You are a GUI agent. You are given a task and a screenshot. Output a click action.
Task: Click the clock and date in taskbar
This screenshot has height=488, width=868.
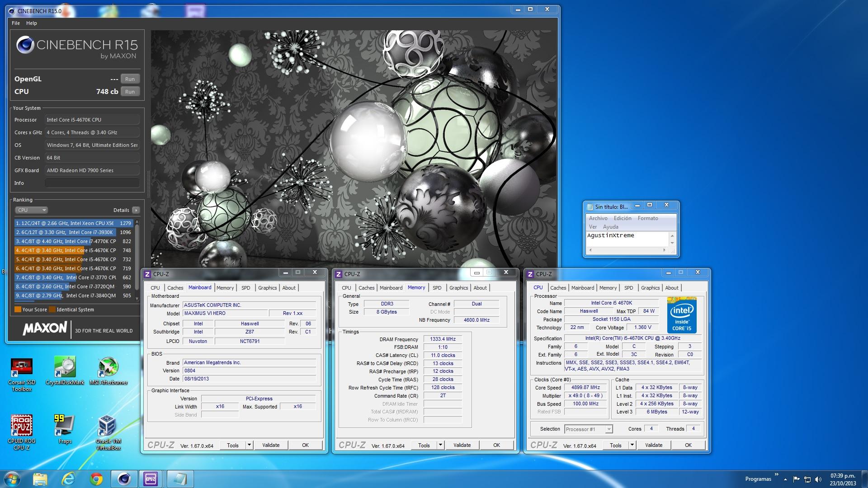(843, 479)
